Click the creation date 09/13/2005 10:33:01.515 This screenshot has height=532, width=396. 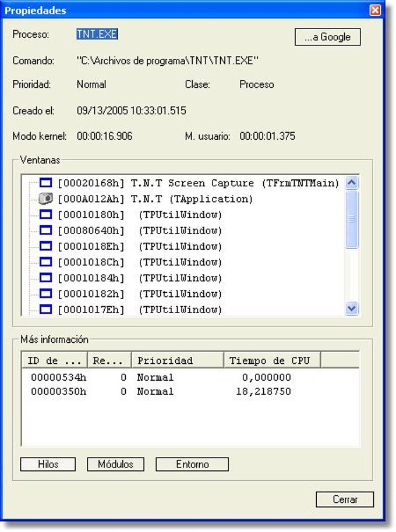pos(132,111)
